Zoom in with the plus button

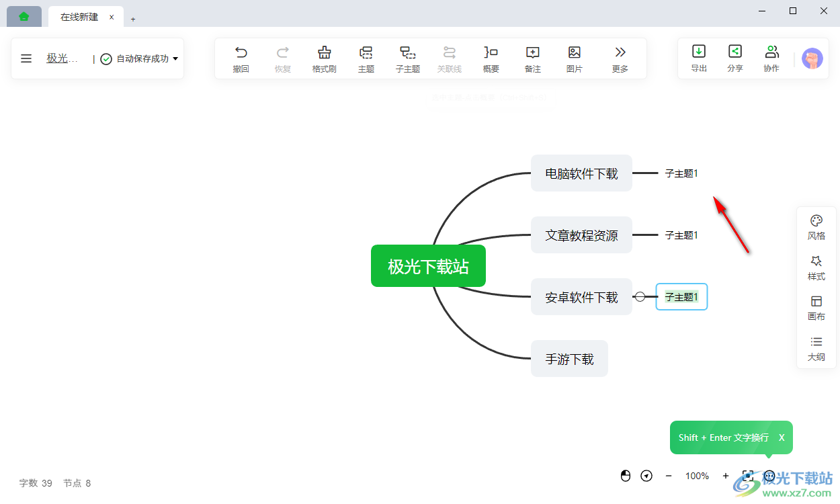[x=726, y=476]
